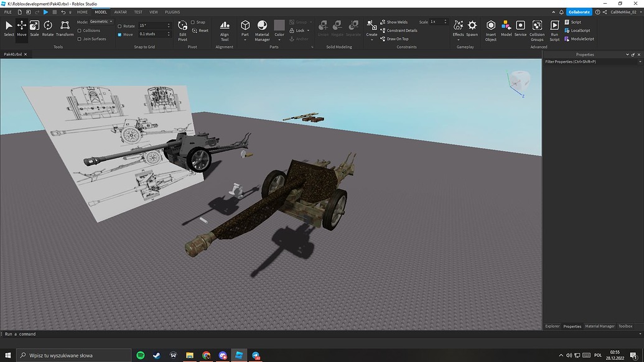Screen dimensions: 644x362
Task: Open the PLUGINS ribbon tab
Action: [172, 12]
